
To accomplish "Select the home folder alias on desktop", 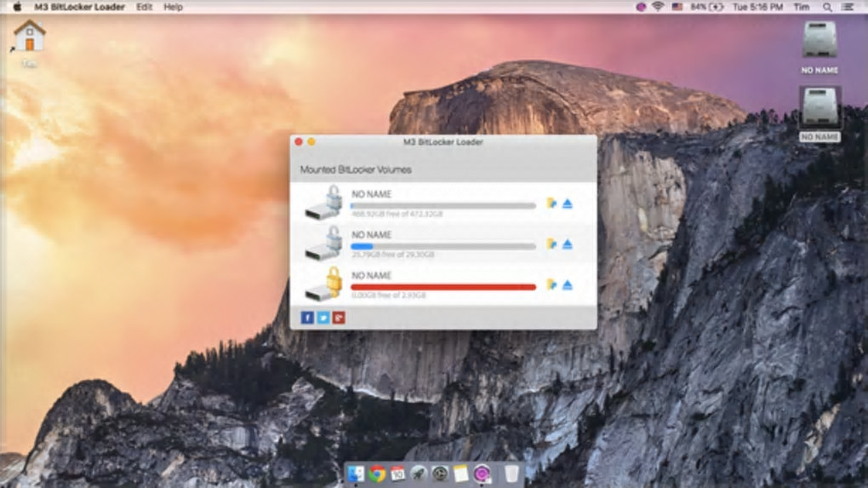I will pos(29,43).
